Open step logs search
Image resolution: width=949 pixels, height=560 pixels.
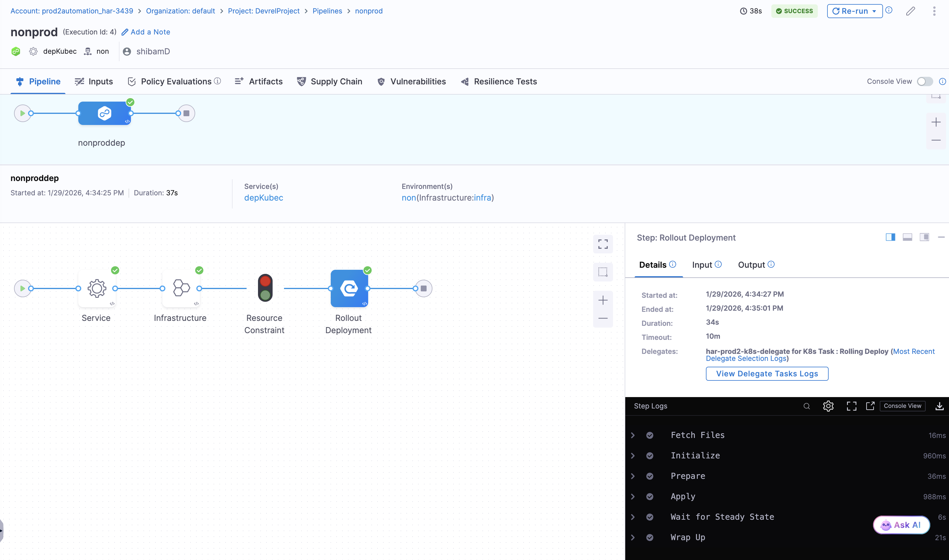click(807, 406)
